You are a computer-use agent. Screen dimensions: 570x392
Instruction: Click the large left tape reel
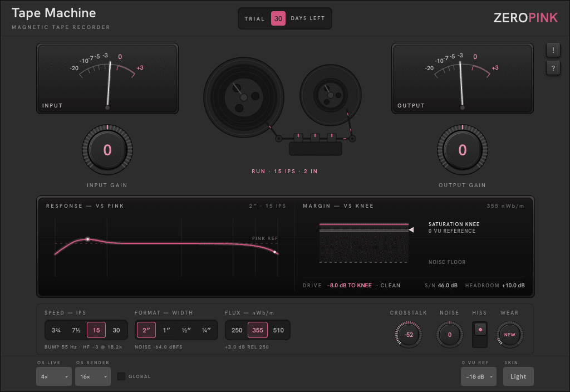point(244,97)
